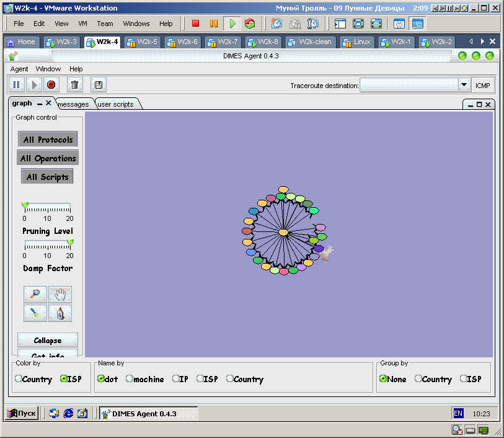Click VMware revert snapshot icon
Viewport: 504px width, 438px height.
pos(294,24)
